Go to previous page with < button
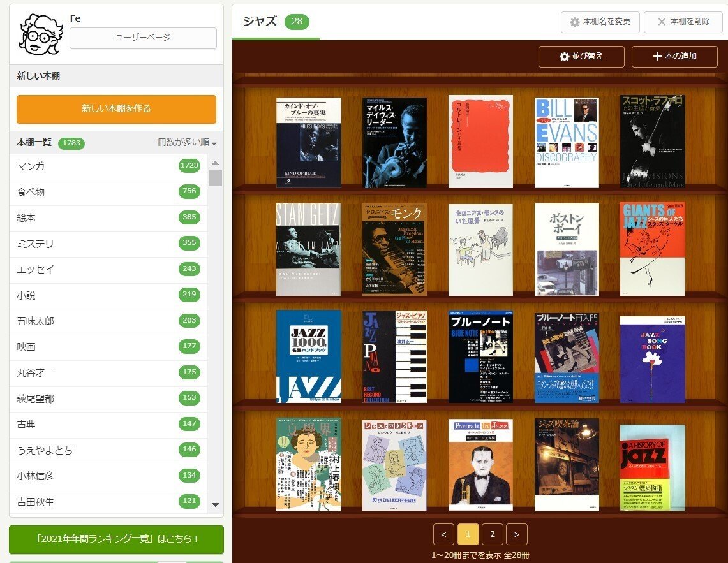This screenshot has width=728, height=563. pyautogui.click(x=443, y=534)
